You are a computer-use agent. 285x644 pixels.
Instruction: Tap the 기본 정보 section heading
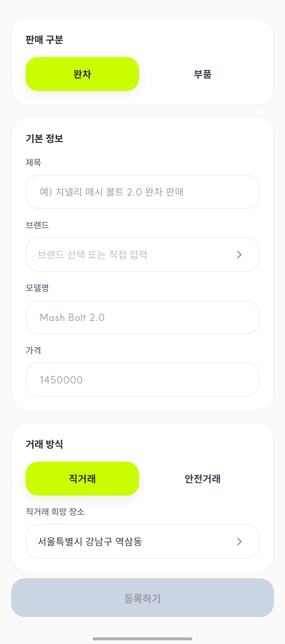(x=44, y=138)
